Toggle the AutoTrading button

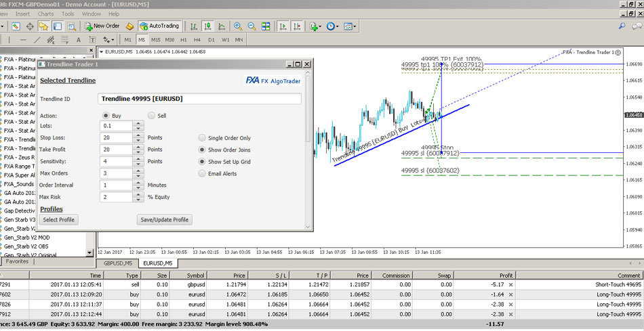pyautogui.click(x=160, y=26)
